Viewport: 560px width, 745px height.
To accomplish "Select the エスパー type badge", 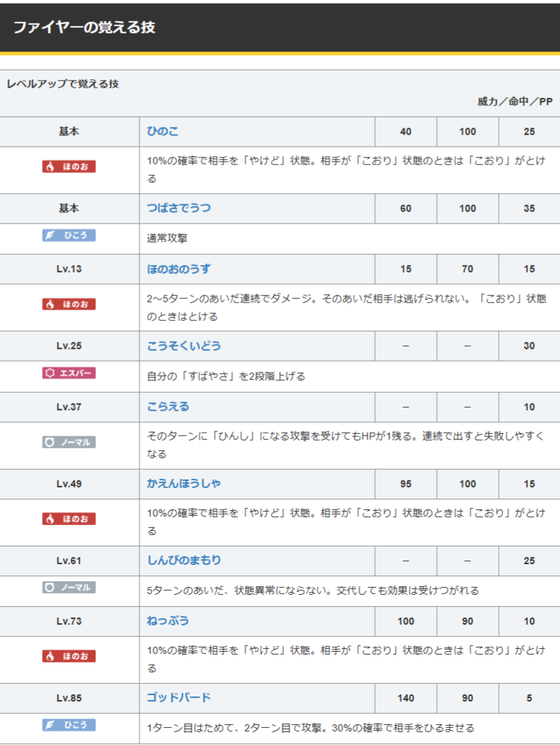I will point(68,373).
